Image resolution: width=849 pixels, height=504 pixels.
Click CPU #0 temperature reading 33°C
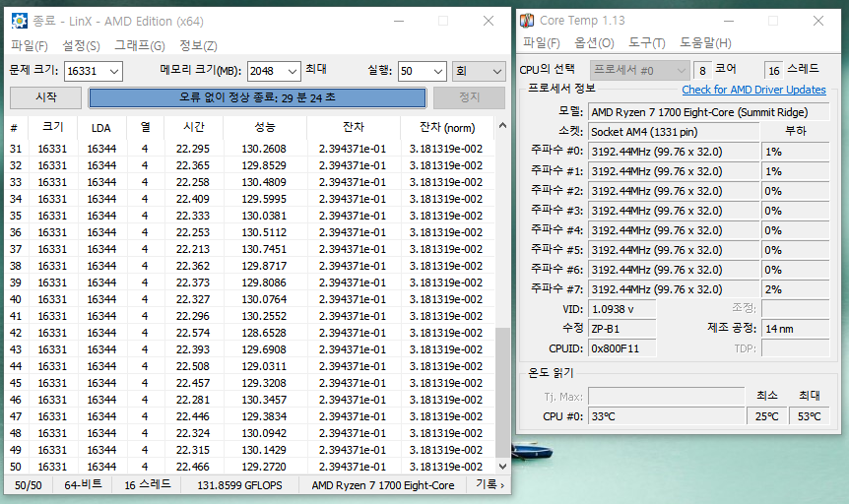[667, 416]
